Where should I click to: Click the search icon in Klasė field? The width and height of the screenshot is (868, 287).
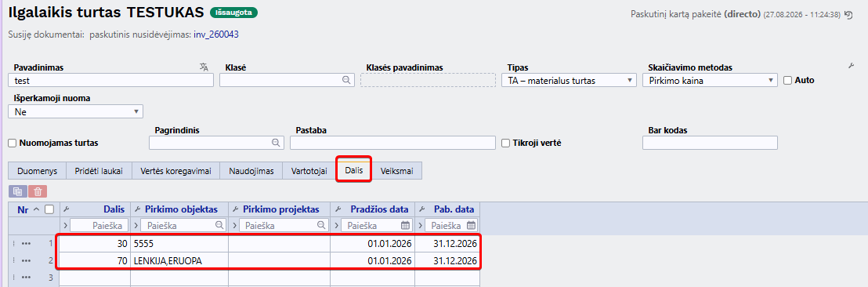click(346, 80)
